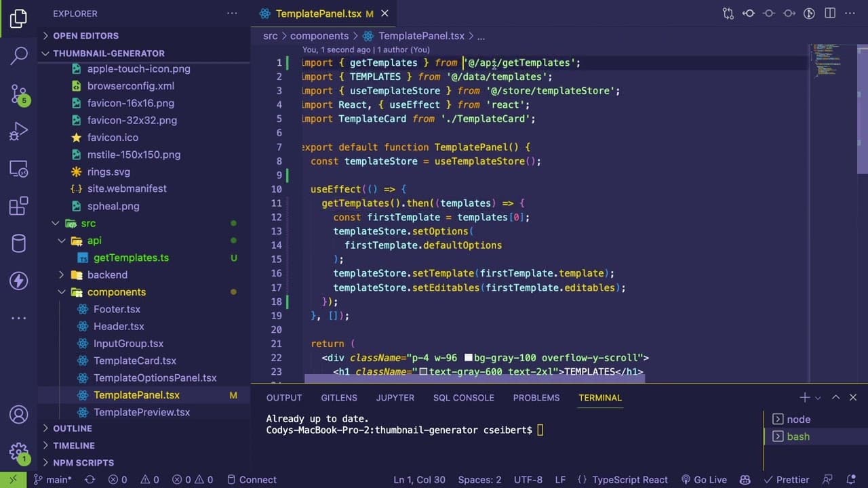
Task: Open the notifications bell
Action: coord(852,480)
